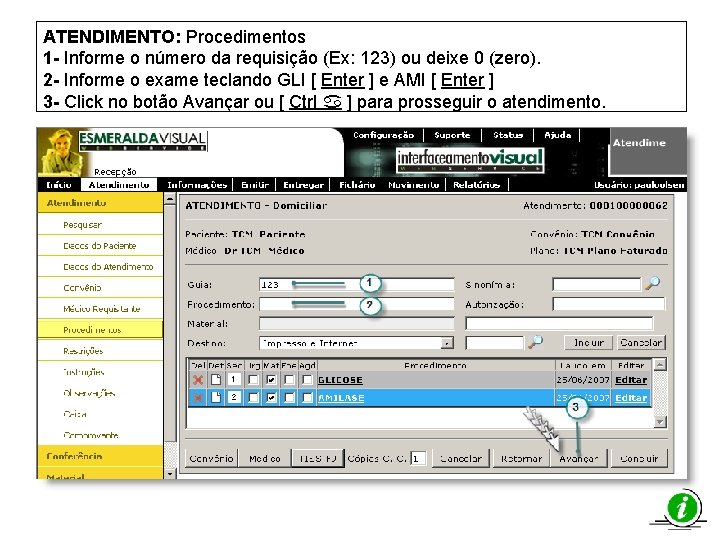
Task: Open the Movimento menu
Action: (x=413, y=185)
